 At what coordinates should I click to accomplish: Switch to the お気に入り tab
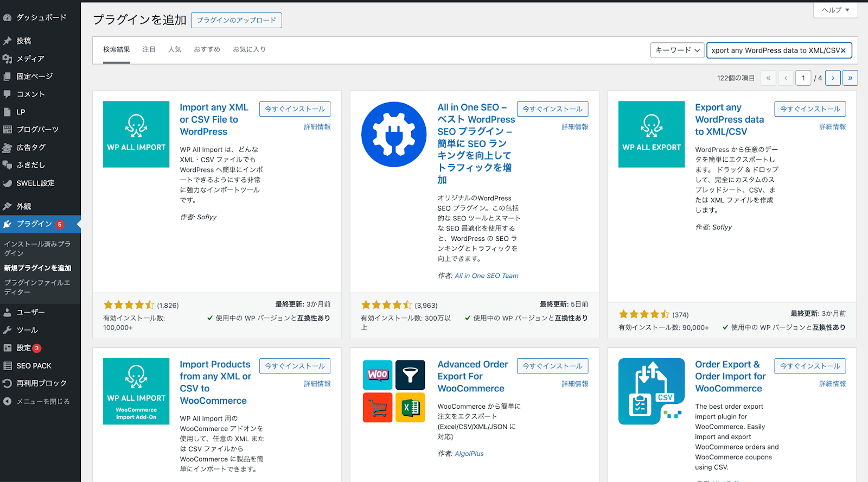[x=249, y=49]
